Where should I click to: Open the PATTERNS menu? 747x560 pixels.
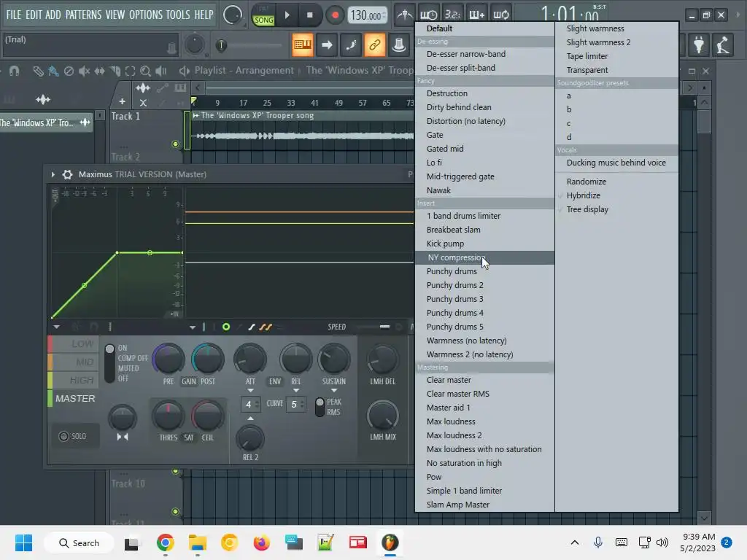83,15
